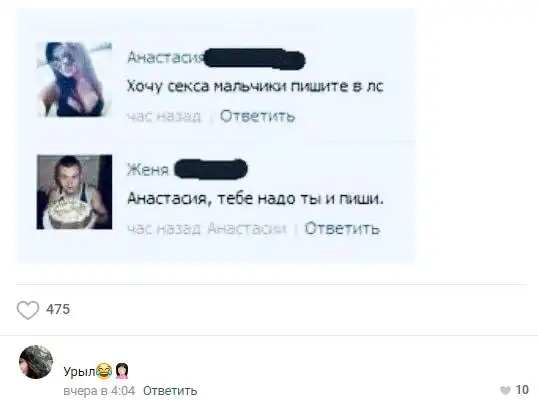This screenshot has width=538, height=401.
Task: Click the comment's like count 10
Action: (522, 390)
